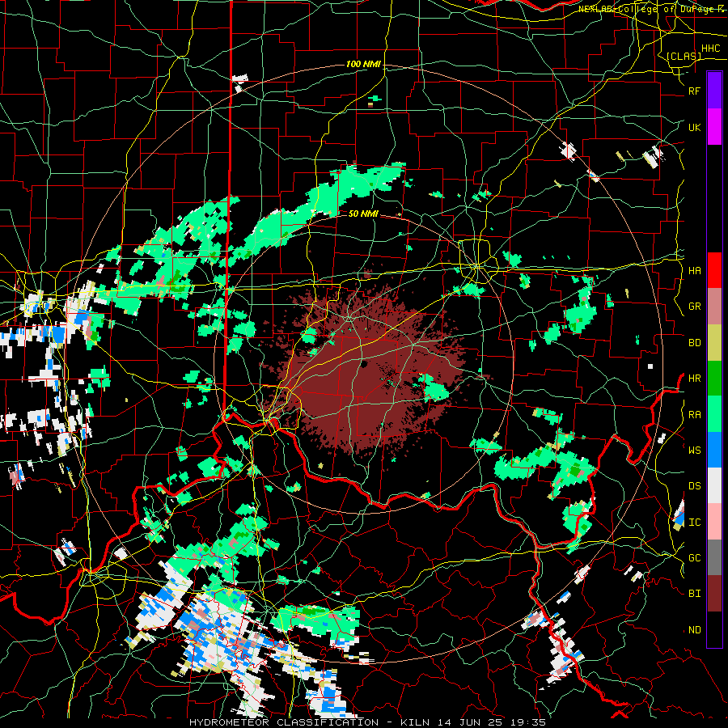Click the DS legend label

695,486
